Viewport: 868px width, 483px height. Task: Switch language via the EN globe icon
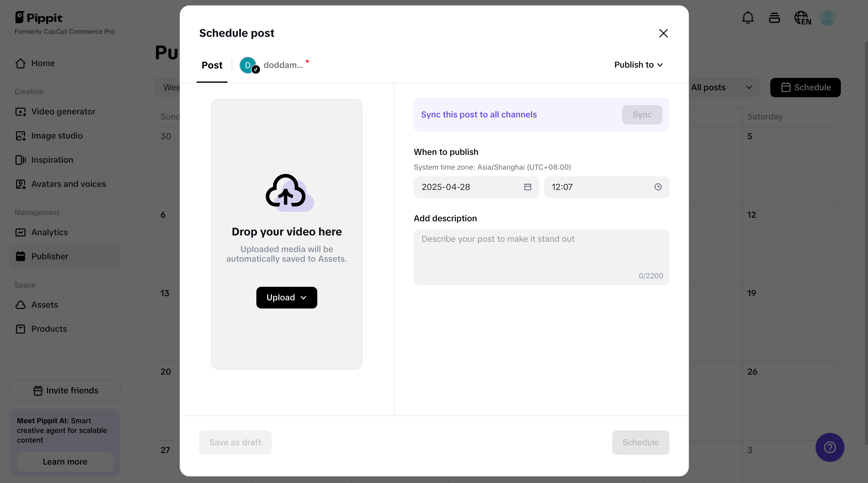pyautogui.click(x=802, y=18)
